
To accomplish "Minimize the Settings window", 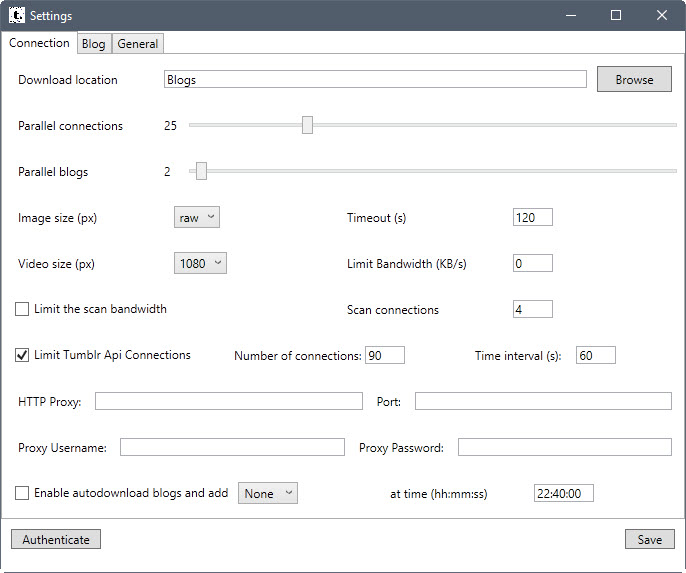I will click(x=570, y=16).
